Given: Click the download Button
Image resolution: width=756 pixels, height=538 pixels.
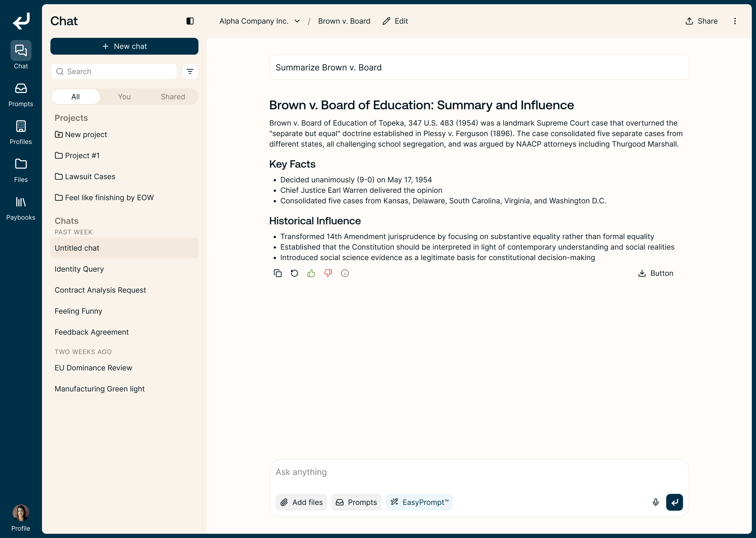Looking at the screenshot, I should 655,273.
